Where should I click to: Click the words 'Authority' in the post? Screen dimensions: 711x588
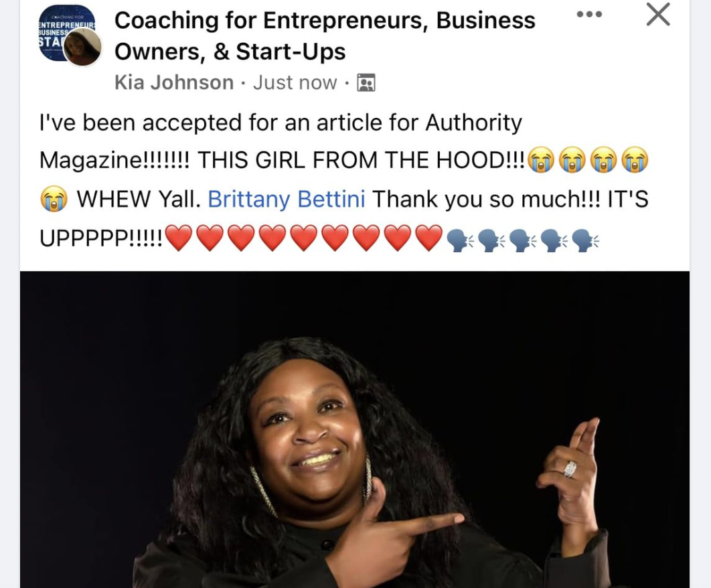[473, 123]
